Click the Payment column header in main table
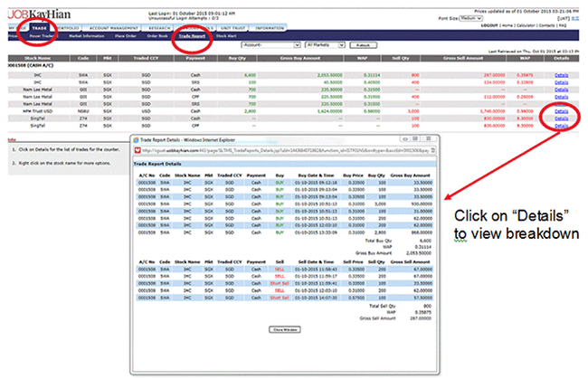Screen dimensions: 588x379 click(x=195, y=58)
